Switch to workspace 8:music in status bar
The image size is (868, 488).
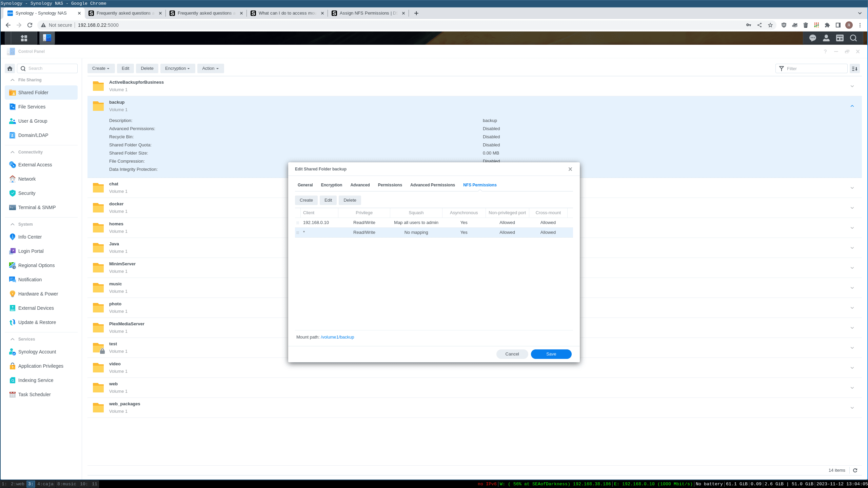pos(66,484)
